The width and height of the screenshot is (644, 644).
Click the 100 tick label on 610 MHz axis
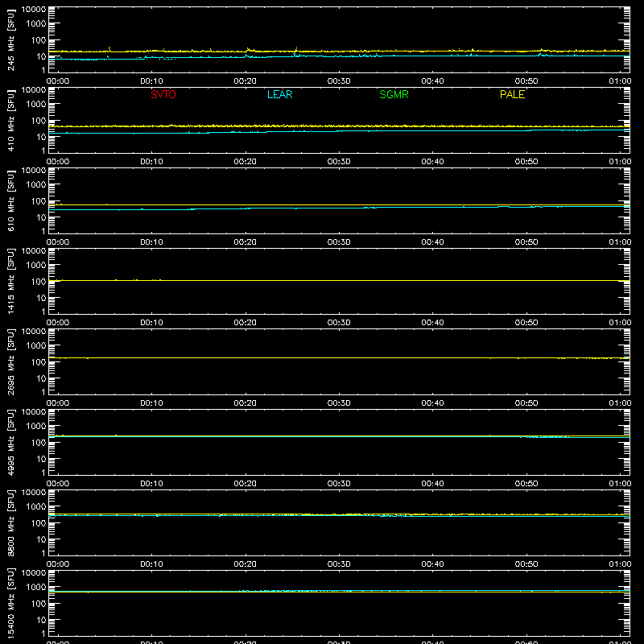click(x=39, y=201)
